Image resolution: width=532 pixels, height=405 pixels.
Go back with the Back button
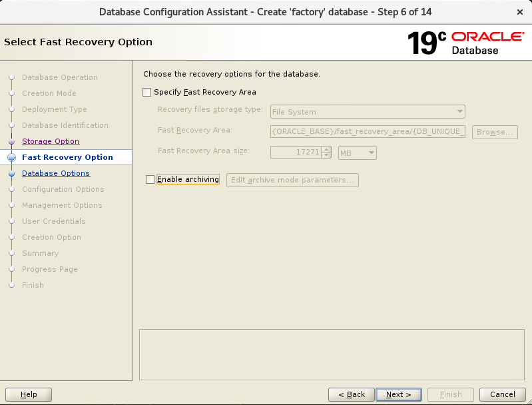[x=352, y=394]
